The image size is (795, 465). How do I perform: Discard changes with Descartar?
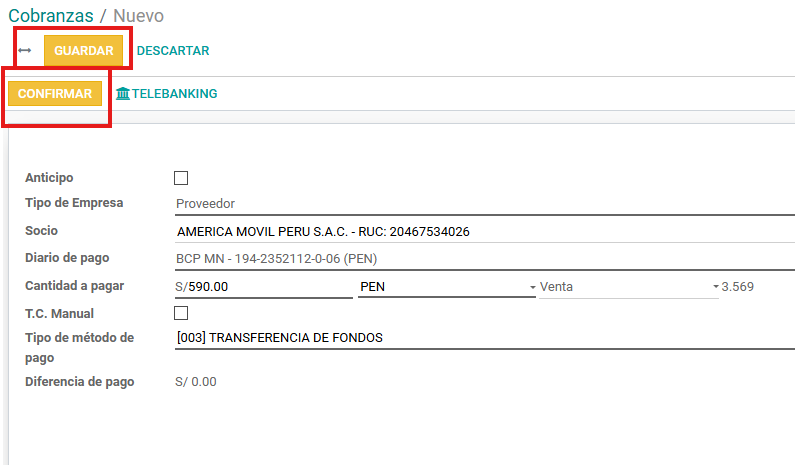(173, 50)
